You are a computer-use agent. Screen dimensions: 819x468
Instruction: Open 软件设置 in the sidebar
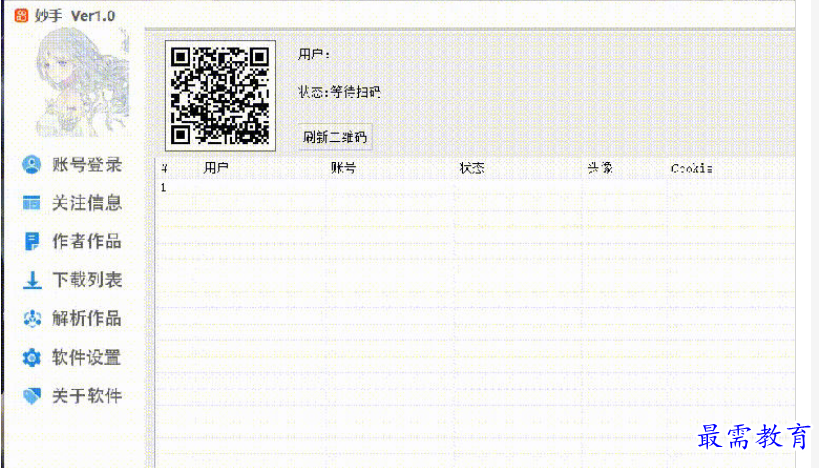click(x=72, y=357)
